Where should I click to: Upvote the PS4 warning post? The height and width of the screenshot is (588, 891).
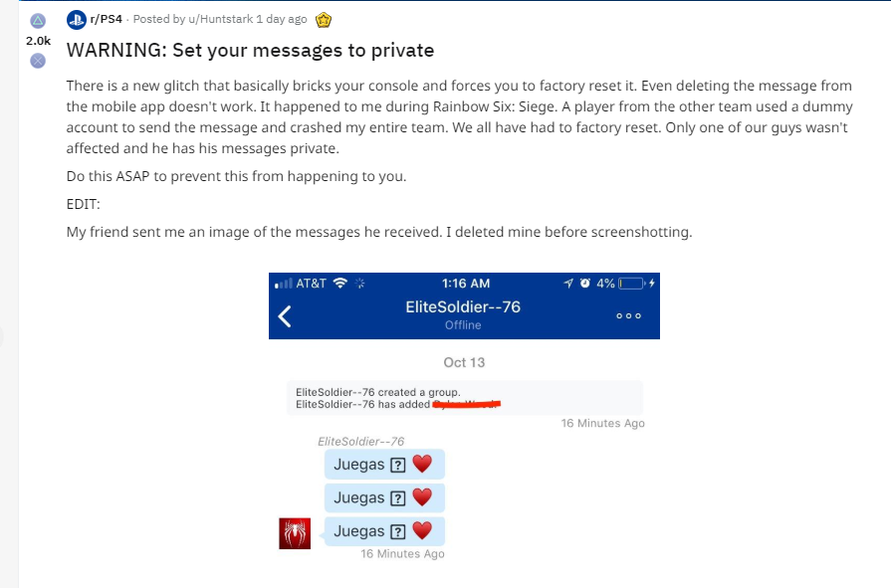[38, 21]
